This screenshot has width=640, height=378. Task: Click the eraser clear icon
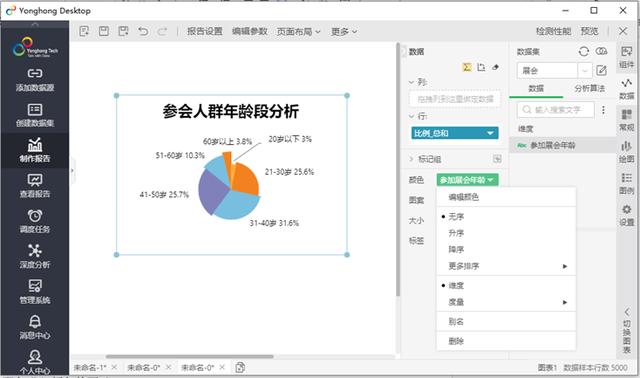496,67
